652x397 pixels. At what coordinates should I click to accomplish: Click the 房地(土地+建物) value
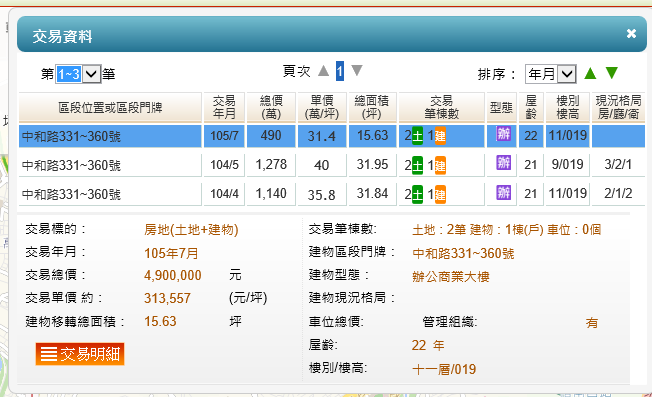191,229
